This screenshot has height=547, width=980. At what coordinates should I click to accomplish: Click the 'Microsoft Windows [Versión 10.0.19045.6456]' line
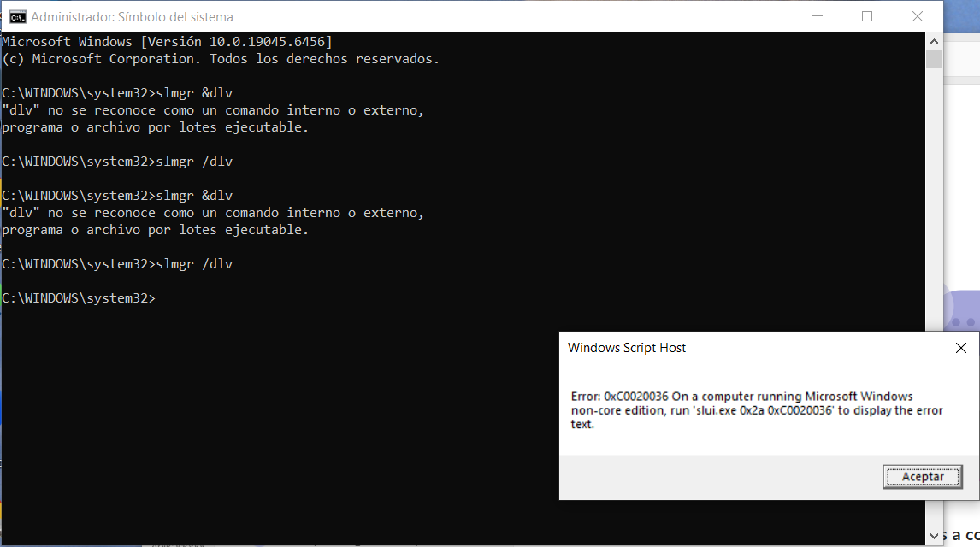(167, 42)
